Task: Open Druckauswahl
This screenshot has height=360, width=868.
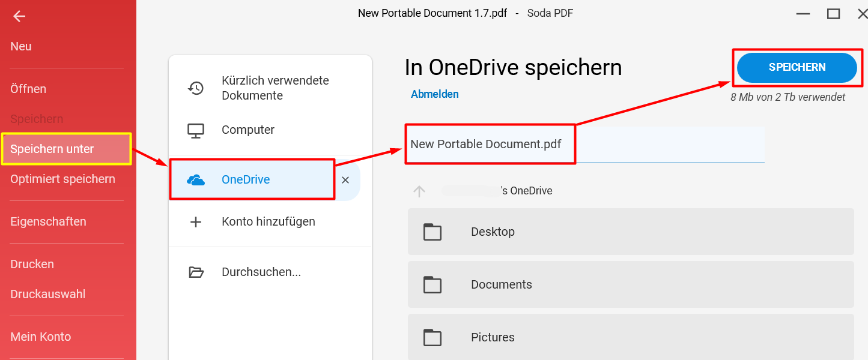Action: point(47,294)
